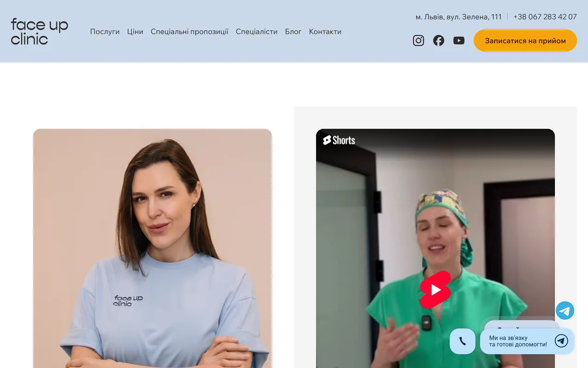The width and height of the screenshot is (588, 368).
Task: Click the text Ми на зв'язку та готові допомогти!
Action: tap(518, 341)
